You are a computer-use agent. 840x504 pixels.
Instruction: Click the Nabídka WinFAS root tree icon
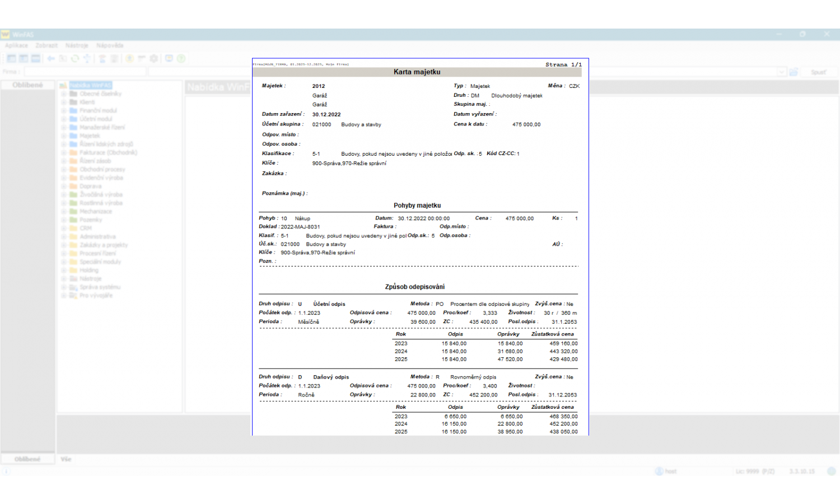click(63, 85)
